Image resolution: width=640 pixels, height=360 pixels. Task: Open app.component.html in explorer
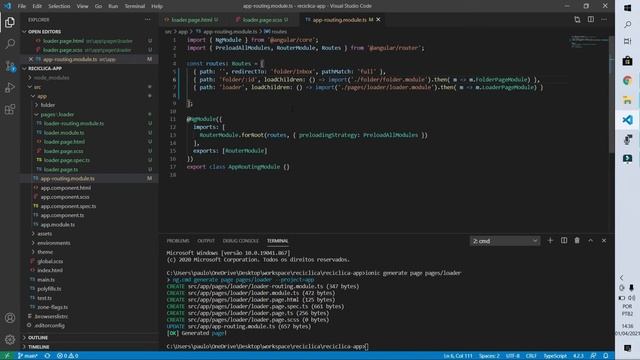[x=66, y=188]
